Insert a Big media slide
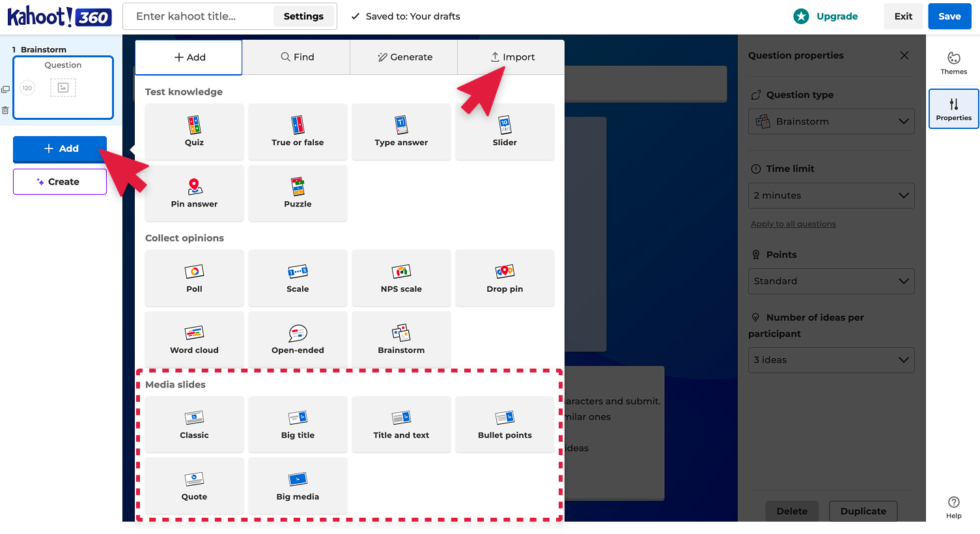Image resolution: width=980 pixels, height=534 pixels. (298, 486)
